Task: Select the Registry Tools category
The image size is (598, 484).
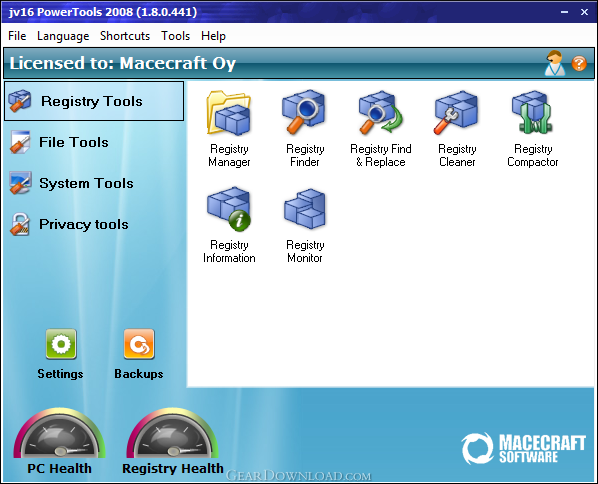Action: coord(94,101)
